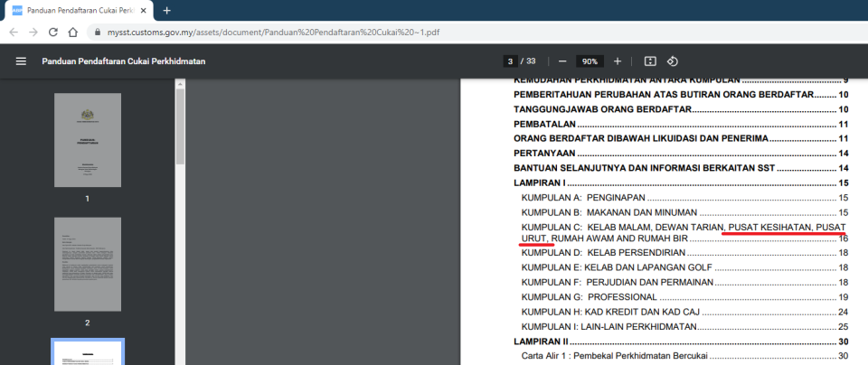Go to LAMPIRAN II entry
This screenshot has height=365, width=868.
(x=682, y=342)
